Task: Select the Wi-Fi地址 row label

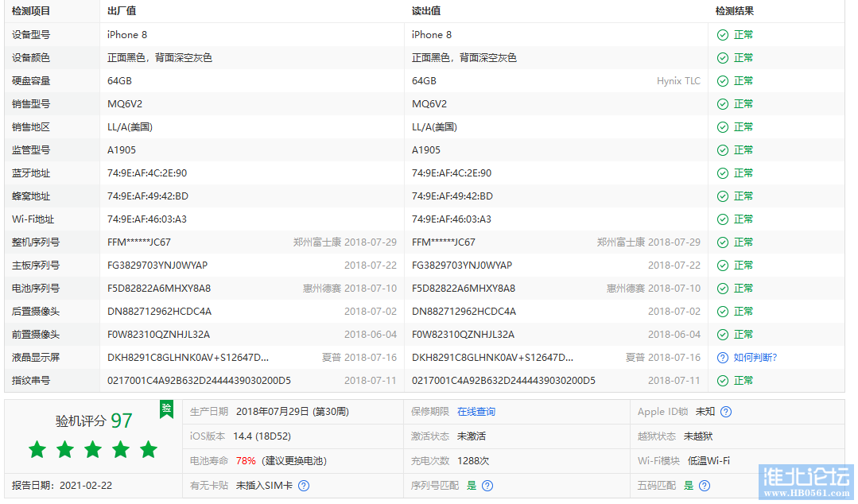Action: click(x=33, y=219)
